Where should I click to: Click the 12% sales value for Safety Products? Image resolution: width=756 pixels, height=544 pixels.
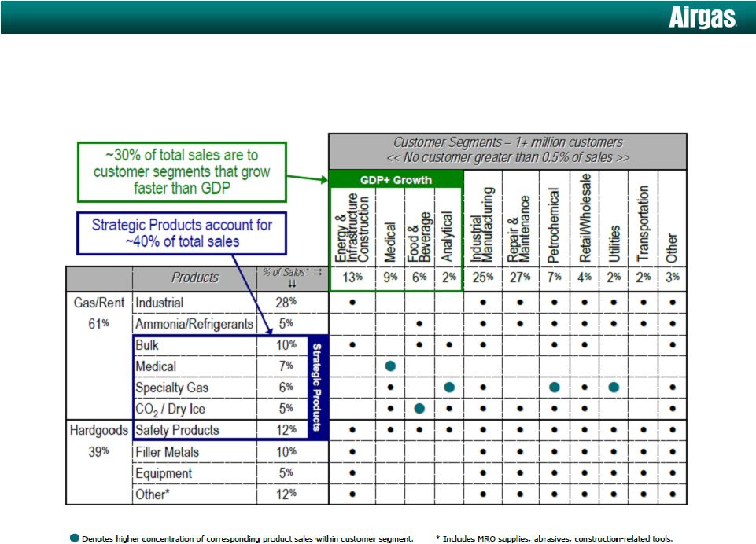[x=286, y=430]
